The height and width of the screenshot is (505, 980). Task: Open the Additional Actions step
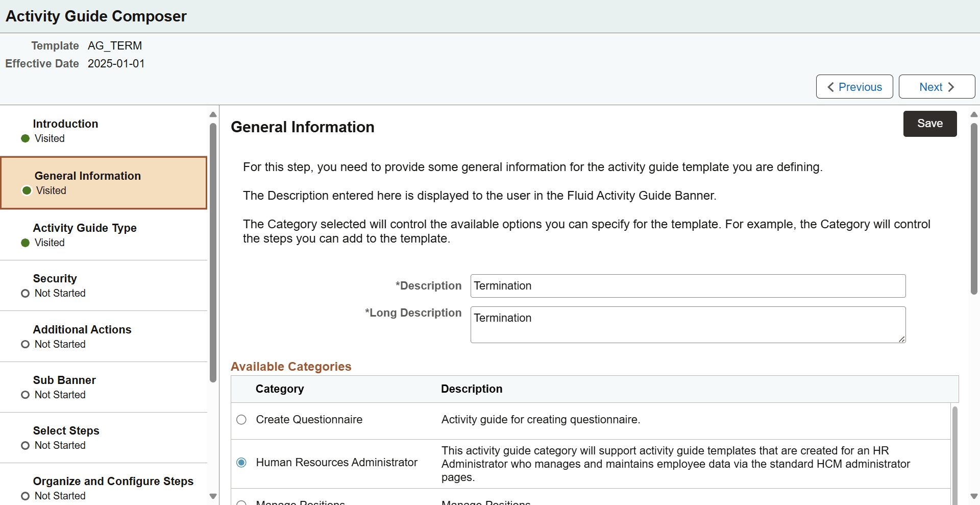pyautogui.click(x=82, y=329)
